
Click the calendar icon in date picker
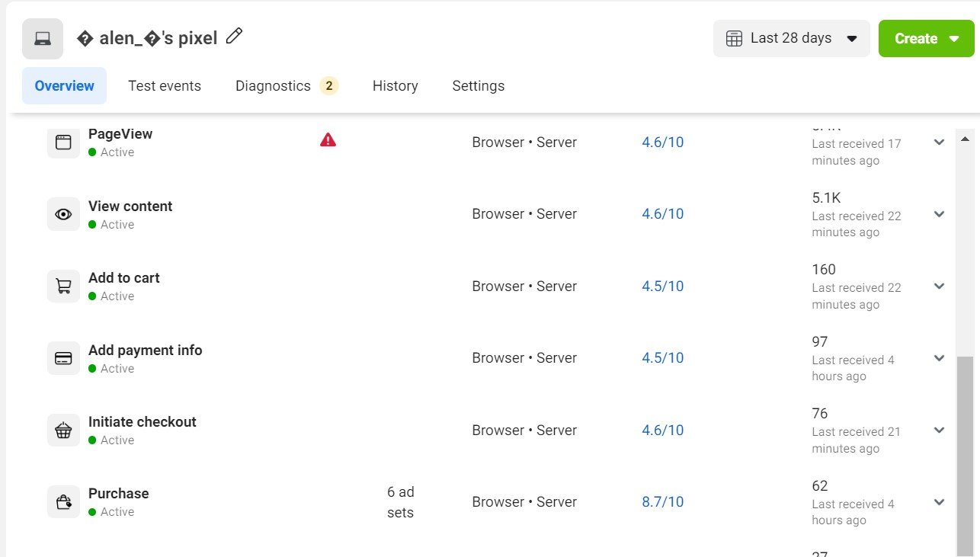734,39
